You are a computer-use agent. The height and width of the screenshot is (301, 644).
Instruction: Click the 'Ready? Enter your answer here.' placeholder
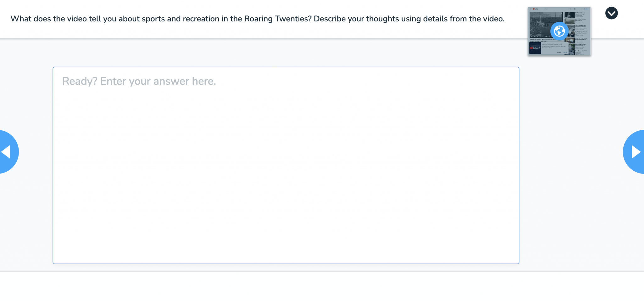[139, 81]
